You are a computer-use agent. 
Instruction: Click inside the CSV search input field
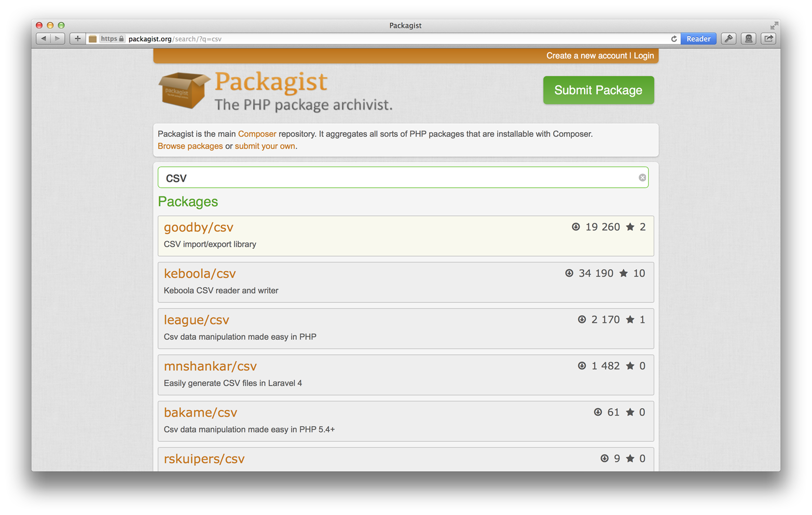click(363, 177)
